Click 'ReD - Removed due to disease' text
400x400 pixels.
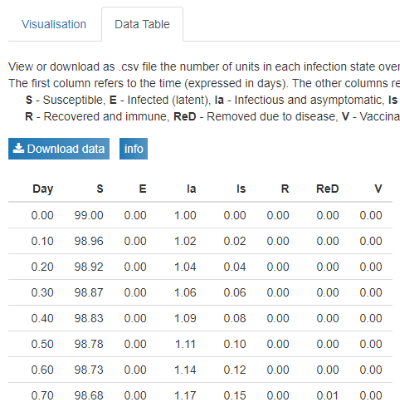255,117
